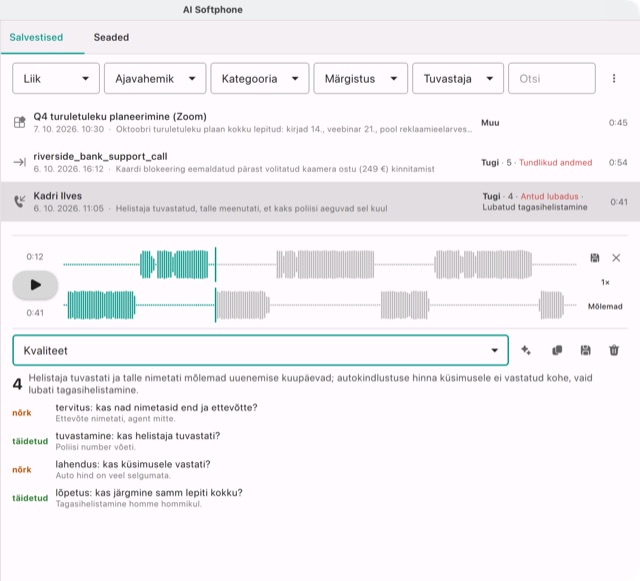The width and height of the screenshot is (640, 581).
Task: Seek in the upper waveform track
Action: point(320,265)
